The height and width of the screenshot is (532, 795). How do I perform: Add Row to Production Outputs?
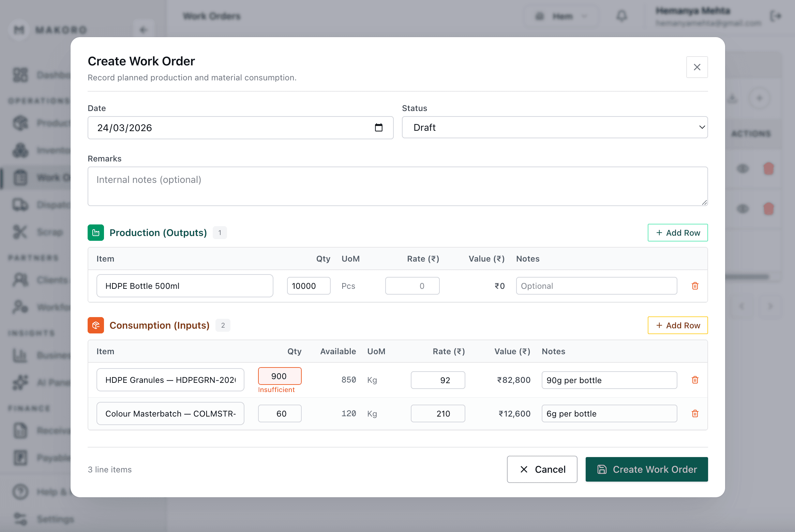(x=678, y=233)
